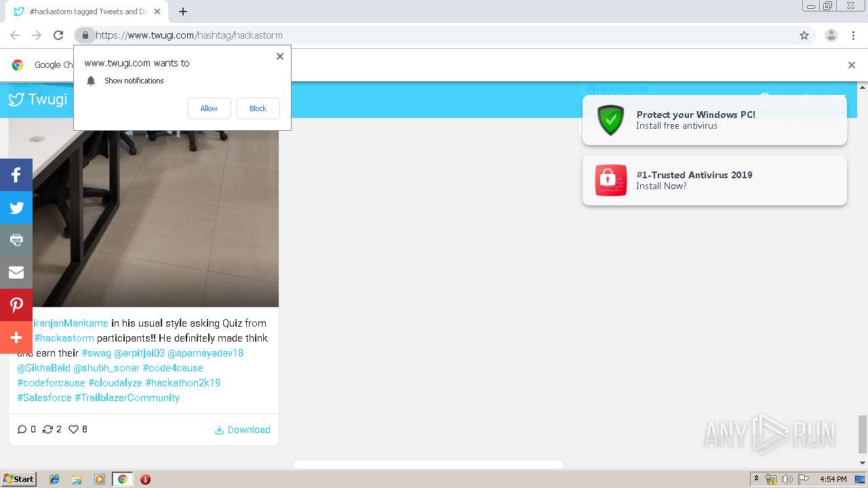Open Action Center flag icon
Screen dimensions: 868x488
(x=804, y=479)
